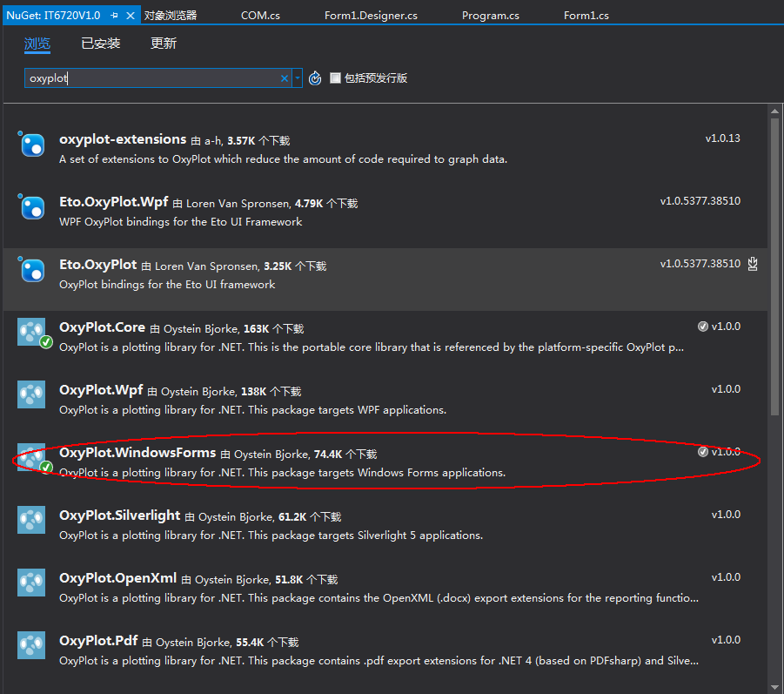Select the OxyPlot.Core package title
This screenshot has height=694, width=784.
tap(102, 327)
